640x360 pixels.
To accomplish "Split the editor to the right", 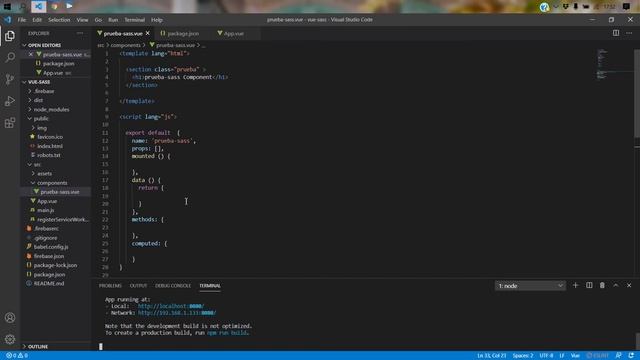I will (616, 33).
